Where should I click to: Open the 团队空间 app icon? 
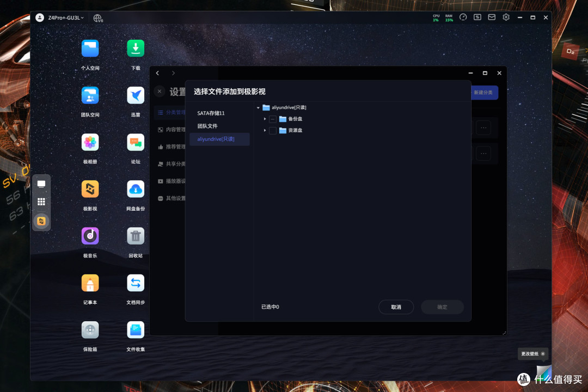(90, 95)
